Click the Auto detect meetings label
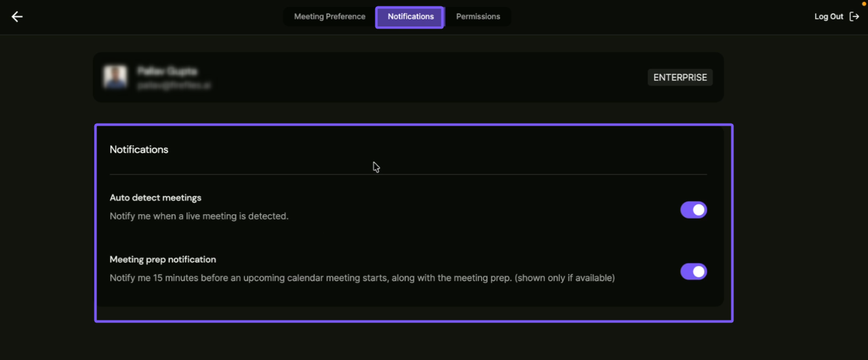Screen dimensions: 868x360 (x=155, y=197)
